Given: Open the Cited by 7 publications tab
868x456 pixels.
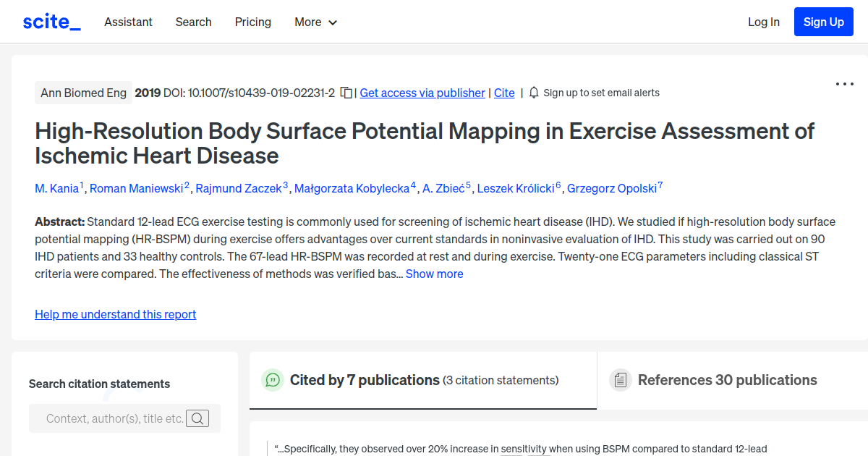Looking at the screenshot, I should tap(365, 379).
